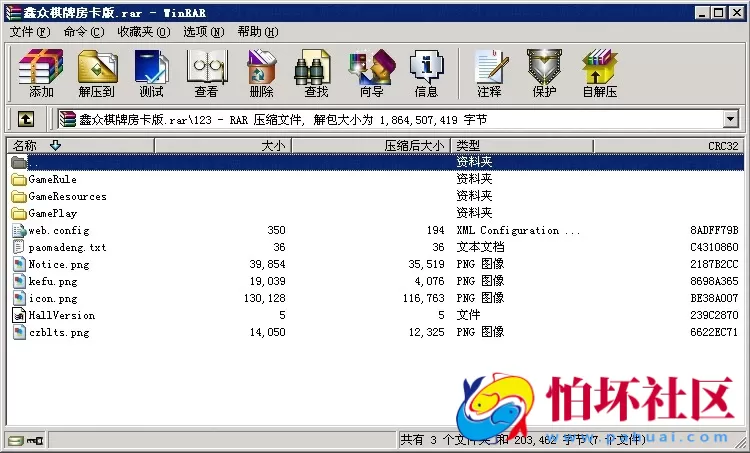Click the czblts.png file icon

19,332
